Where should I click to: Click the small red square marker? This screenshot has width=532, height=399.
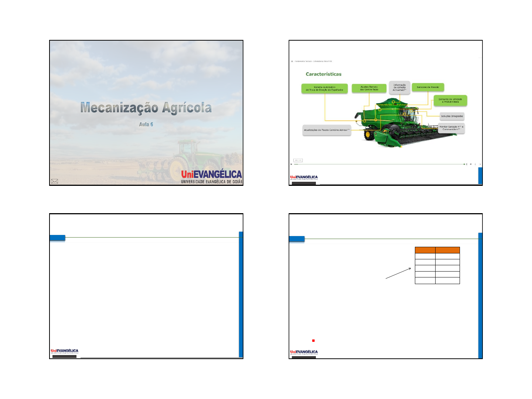pyautogui.click(x=313, y=341)
